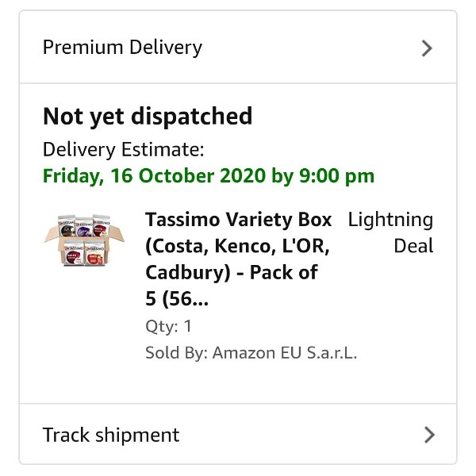Select the Track shipment label text
Screen dimensions: 476x476
click(111, 435)
